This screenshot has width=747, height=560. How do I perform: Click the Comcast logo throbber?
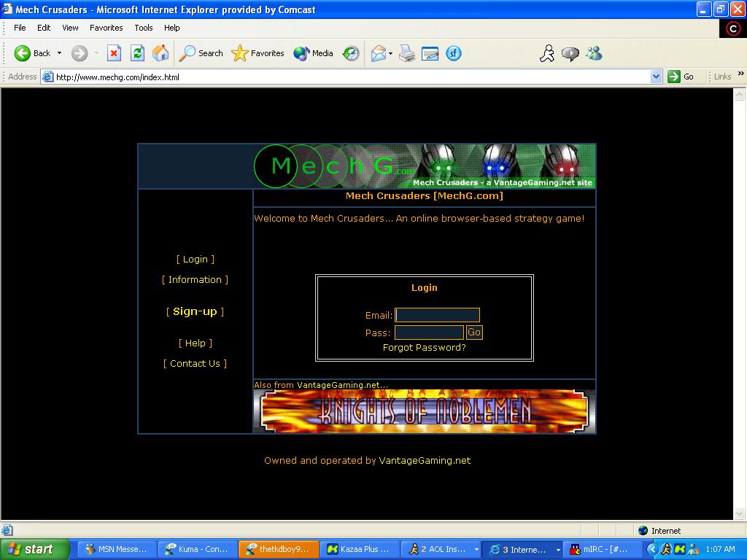[x=733, y=29]
